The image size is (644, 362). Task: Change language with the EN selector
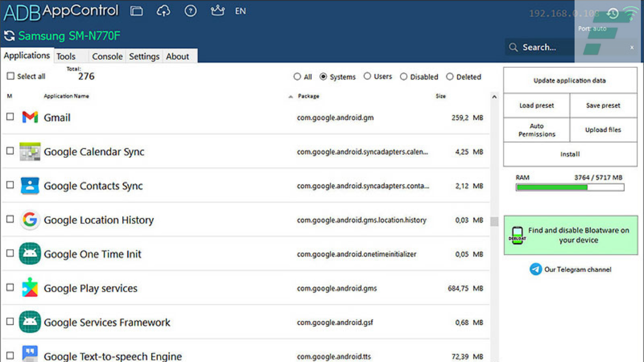(x=240, y=11)
